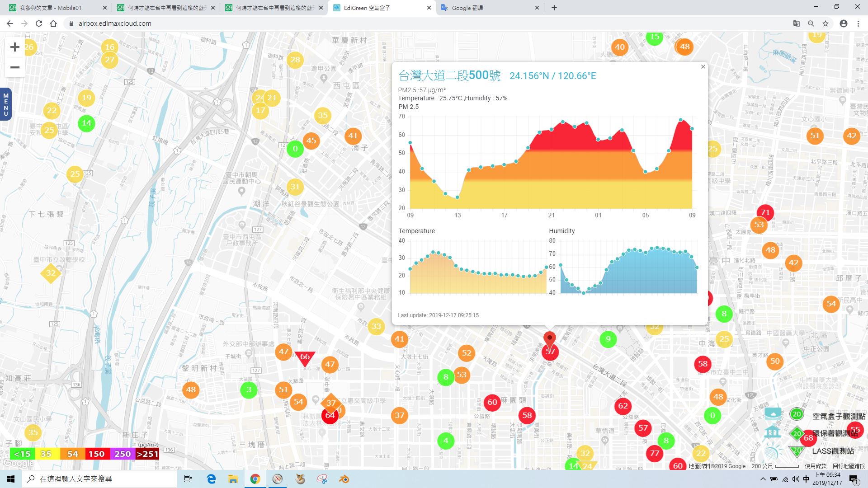Click the red location pin marker
This screenshot has width=868, height=488.
549,339
